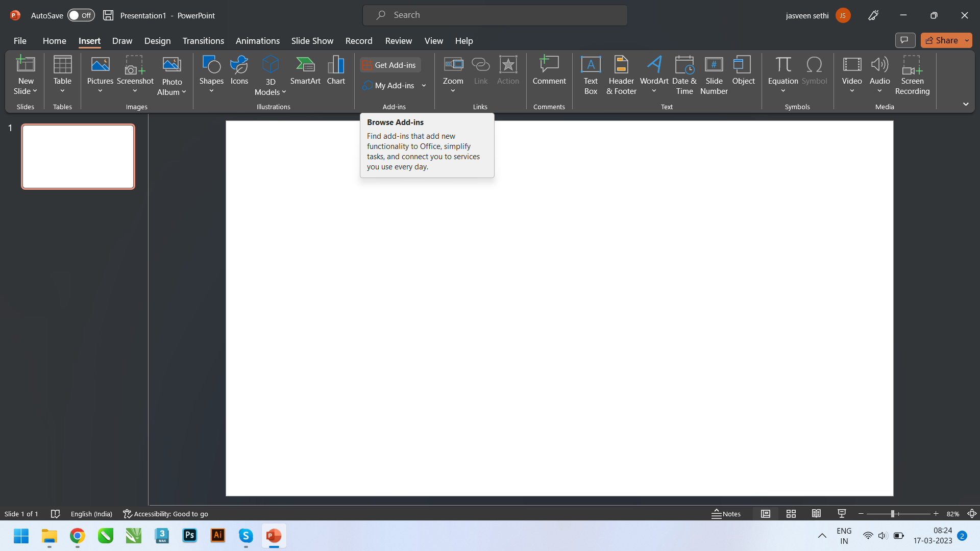Insert Icons from the Illustrations group

click(239, 70)
